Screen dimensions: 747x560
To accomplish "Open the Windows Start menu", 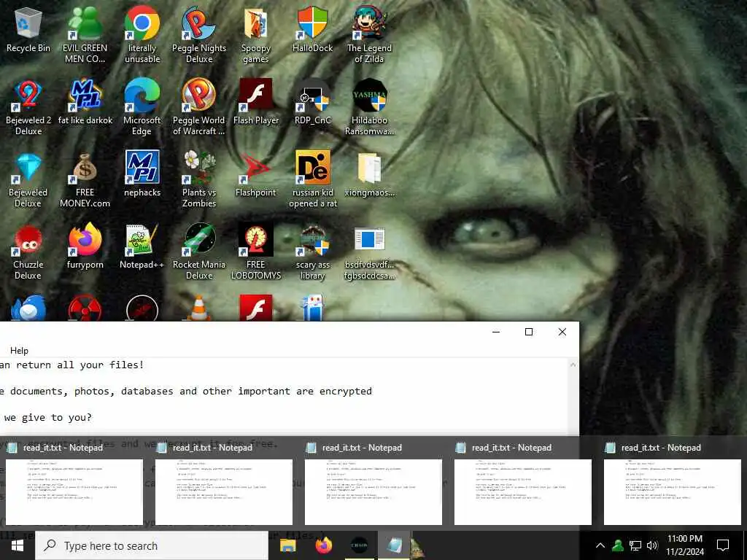I will pos(18,545).
